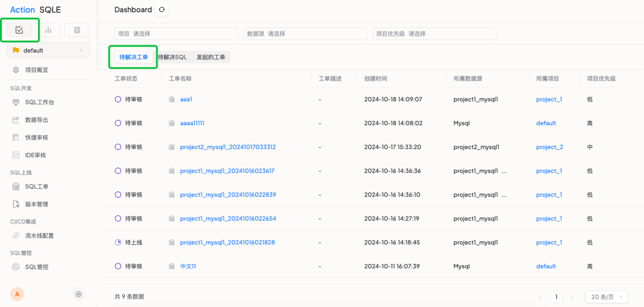Click the Action SQLE logo
The image size is (644, 307).
(x=35, y=10)
